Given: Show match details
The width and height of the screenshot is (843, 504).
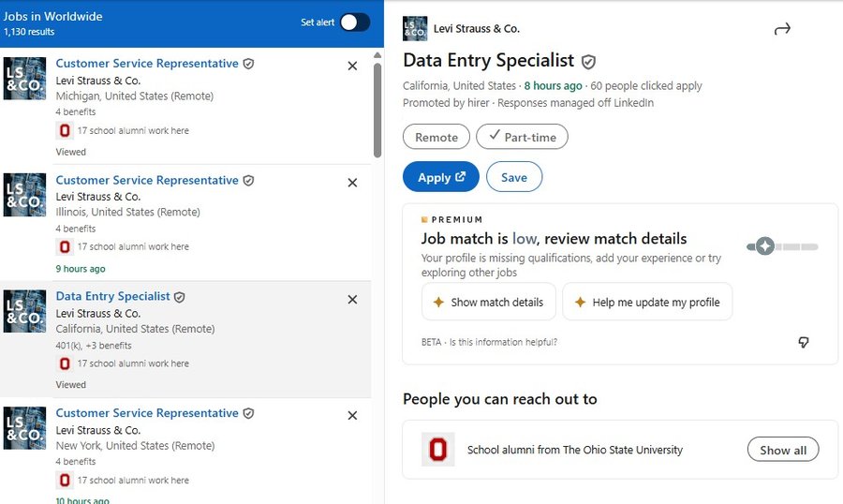Looking at the screenshot, I should 489,302.
